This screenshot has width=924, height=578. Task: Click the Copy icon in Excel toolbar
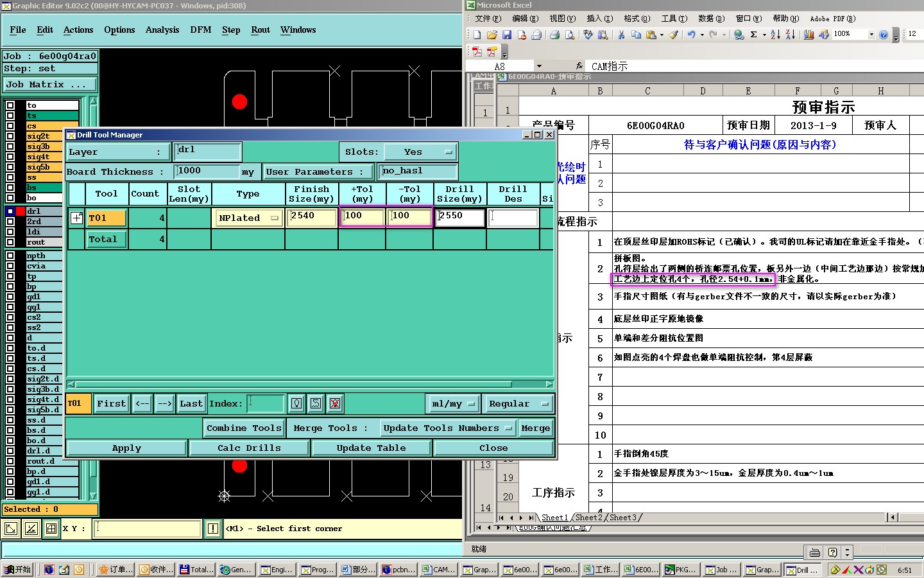[636, 35]
